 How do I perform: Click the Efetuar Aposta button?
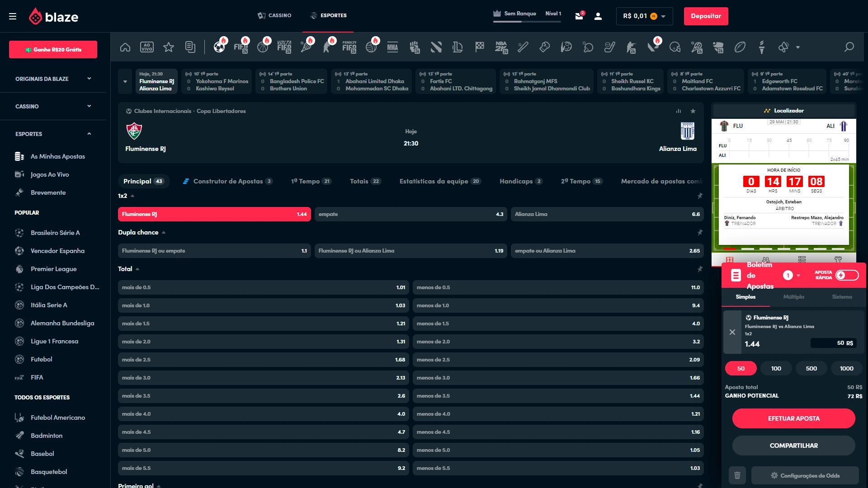point(793,418)
